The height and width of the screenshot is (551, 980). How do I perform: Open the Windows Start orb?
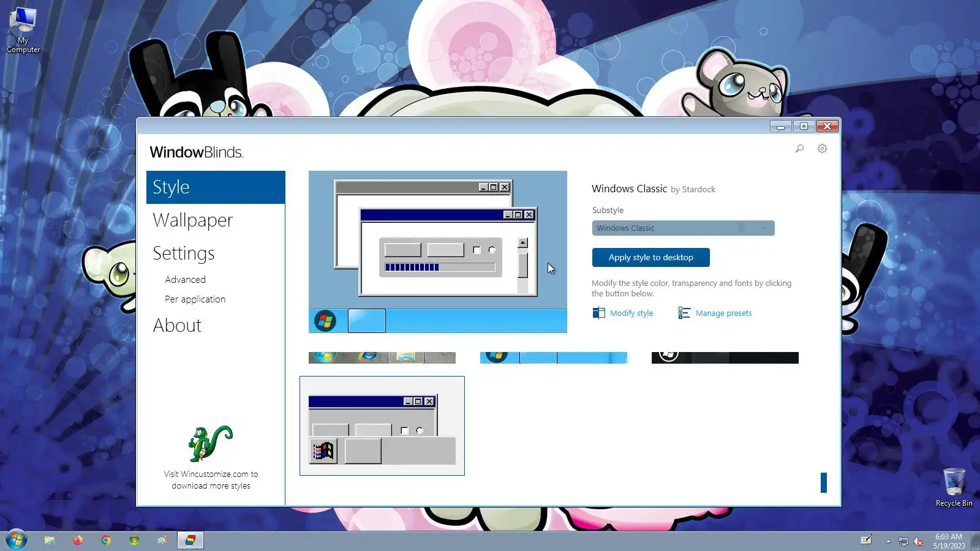click(17, 540)
